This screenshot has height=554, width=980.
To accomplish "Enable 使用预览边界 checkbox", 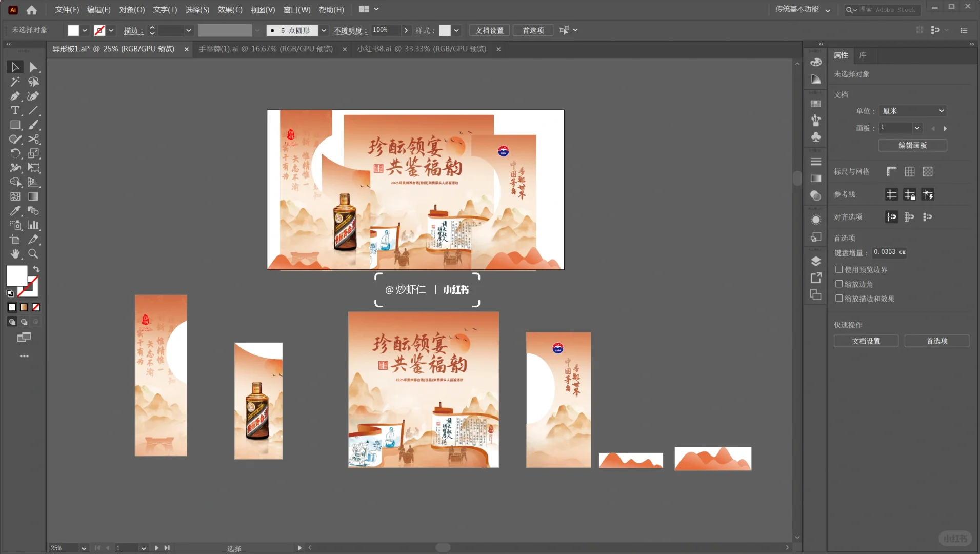I will click(x=839, y=269).
